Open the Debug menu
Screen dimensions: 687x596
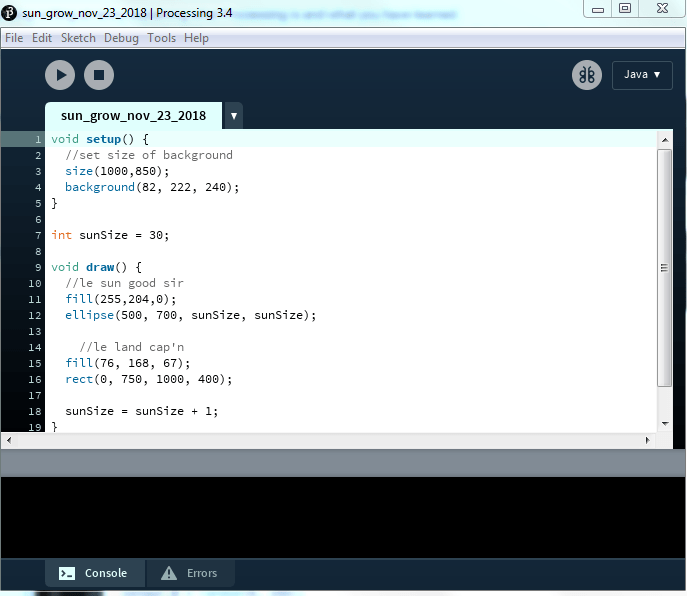121,38
